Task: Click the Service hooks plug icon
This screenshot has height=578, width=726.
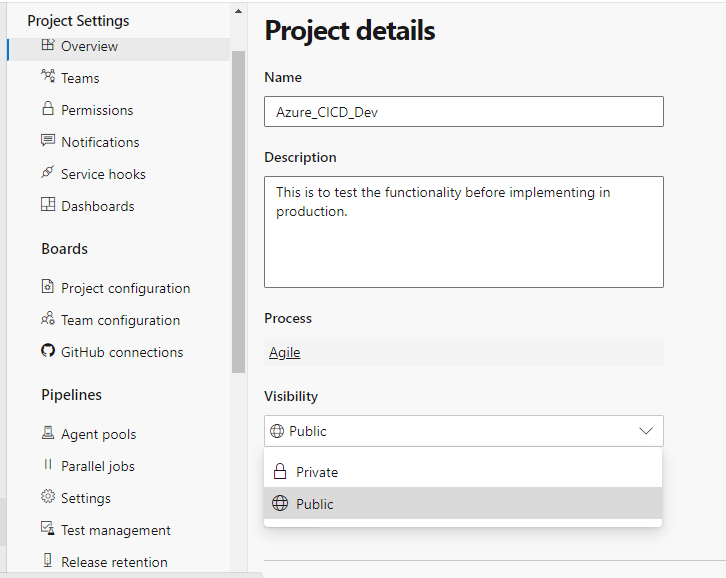Action: point(48,172)
